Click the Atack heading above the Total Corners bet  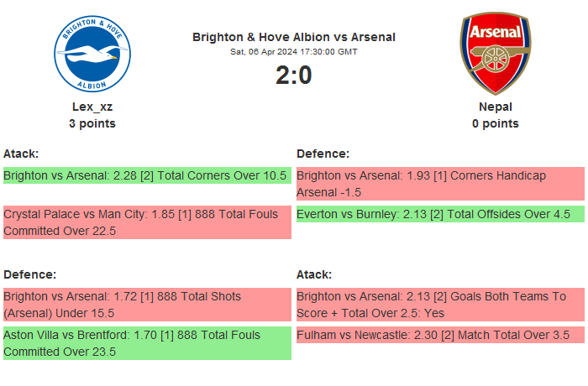(x=21, y=154)
